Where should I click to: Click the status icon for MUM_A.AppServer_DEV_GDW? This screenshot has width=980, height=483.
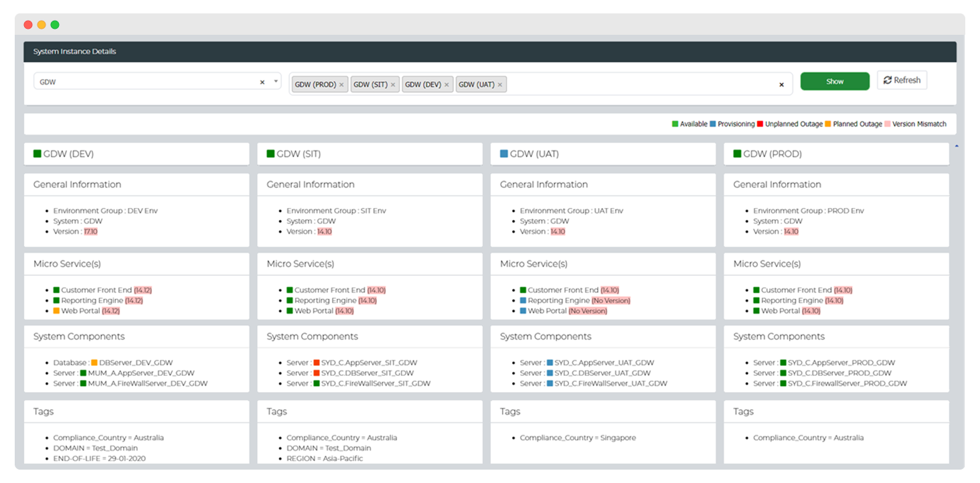83,373
